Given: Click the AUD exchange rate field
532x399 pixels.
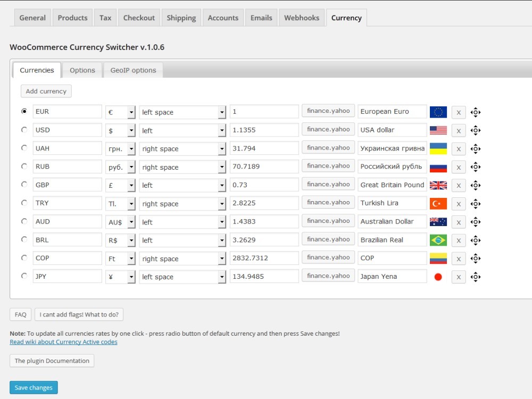Looking at the screenshot, I should tap(264, 221).
